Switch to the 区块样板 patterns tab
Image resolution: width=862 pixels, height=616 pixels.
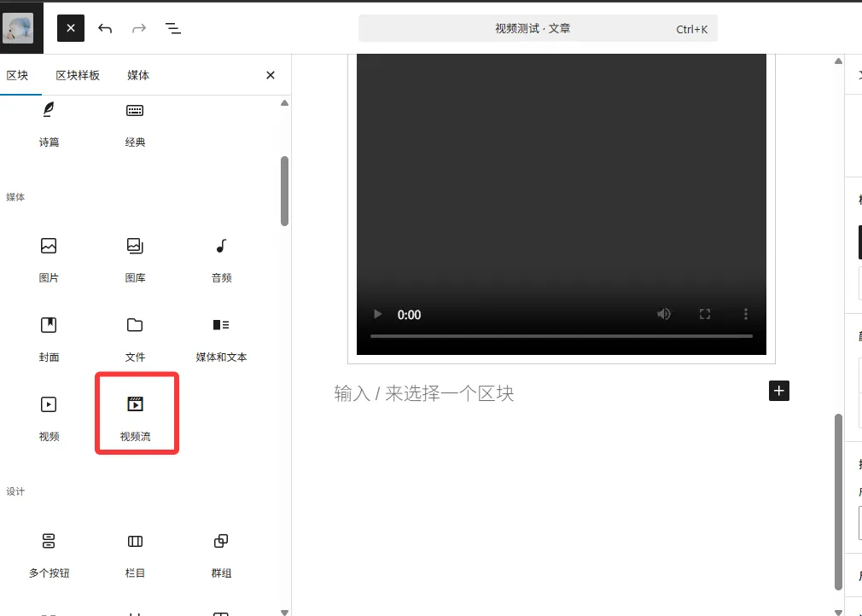coord(78,75)
